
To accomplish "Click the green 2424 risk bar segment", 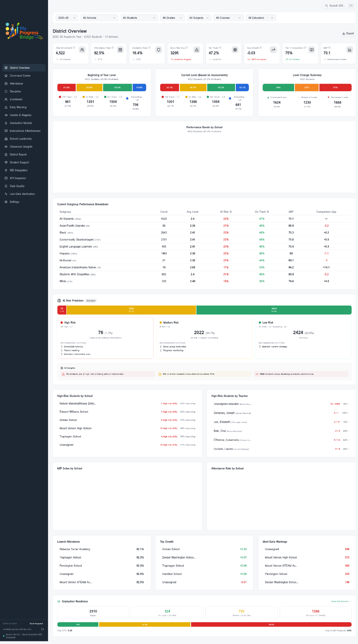I will click(274, 310).
